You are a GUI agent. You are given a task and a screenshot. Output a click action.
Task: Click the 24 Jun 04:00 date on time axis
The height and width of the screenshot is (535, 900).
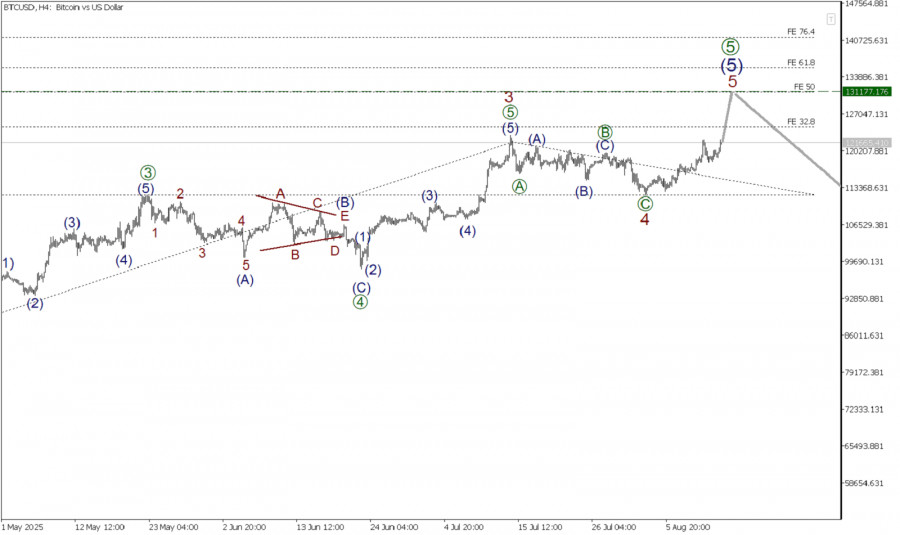click(x=393, y=527)
